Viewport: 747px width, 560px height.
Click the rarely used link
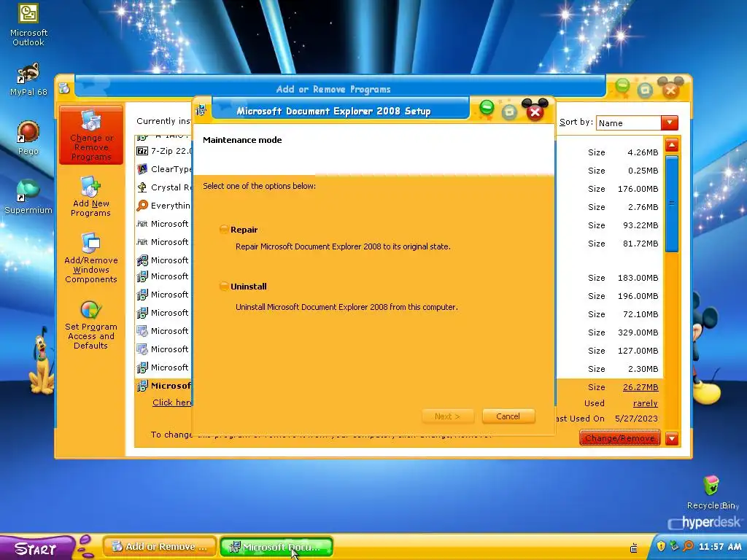click(x=645, y=403)
